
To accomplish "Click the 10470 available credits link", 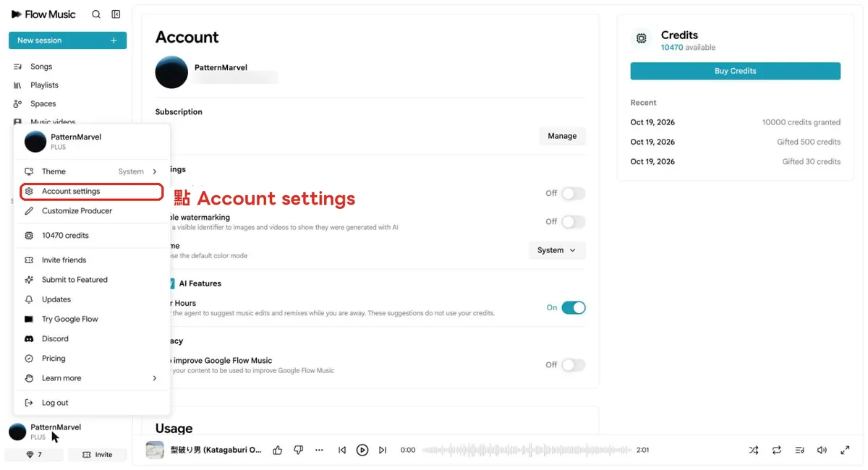I will point(688,48).
